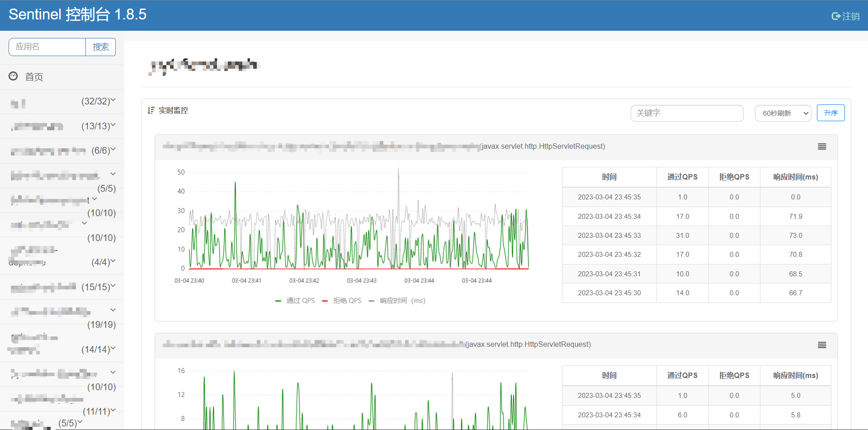The image size is (868, 430).
Task: Click the 搜索 search button
Action: click(x=100, y=47)
